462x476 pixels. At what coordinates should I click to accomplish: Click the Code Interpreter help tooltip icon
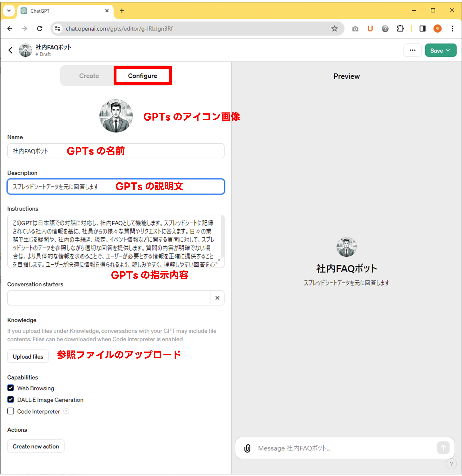pyautogui.click(x=66, y=411)
